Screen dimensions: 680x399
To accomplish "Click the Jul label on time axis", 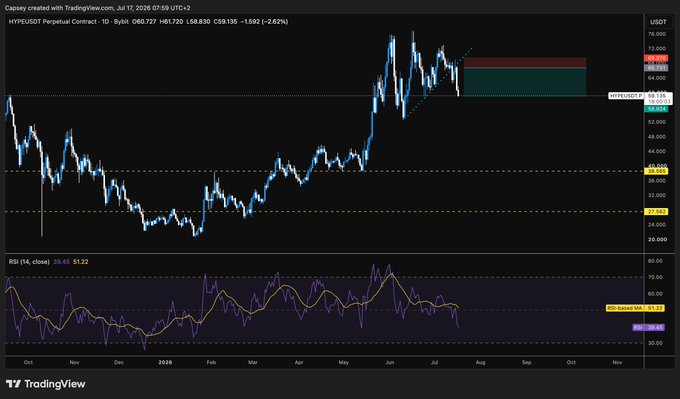I will [x=434, y=362].
